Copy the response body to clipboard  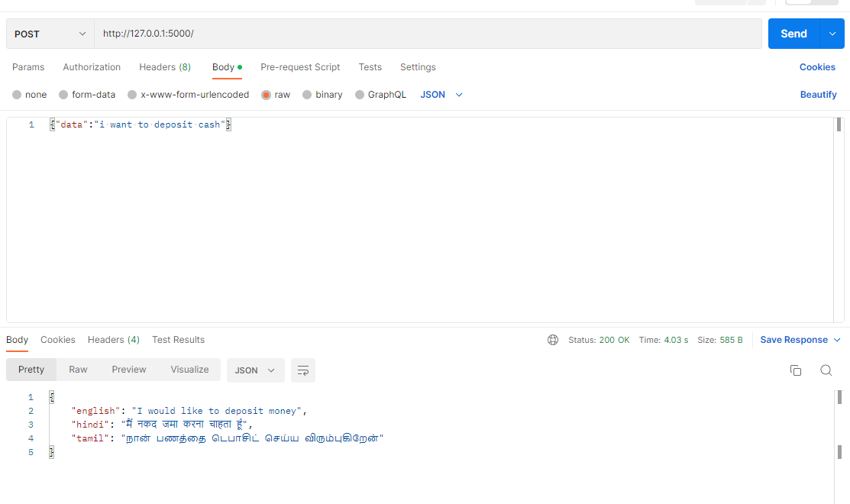point(795,370)
